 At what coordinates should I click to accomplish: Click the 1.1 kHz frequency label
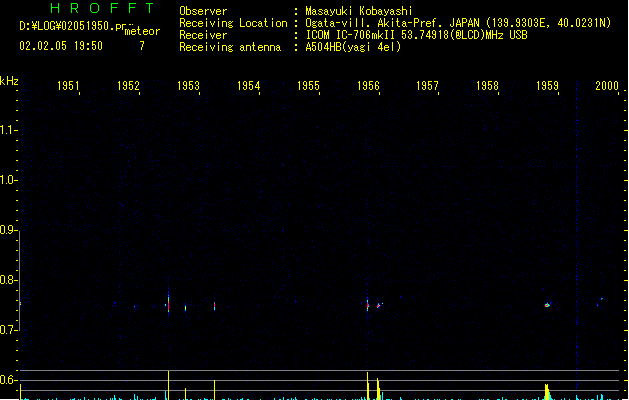pyautogui.click(x=7, y=130)
